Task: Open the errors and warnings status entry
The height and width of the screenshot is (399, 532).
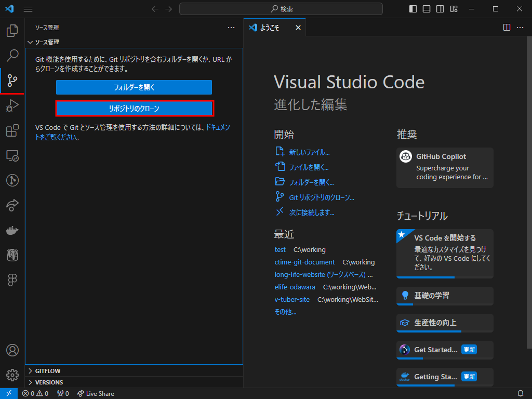Action: coord(35,394)
